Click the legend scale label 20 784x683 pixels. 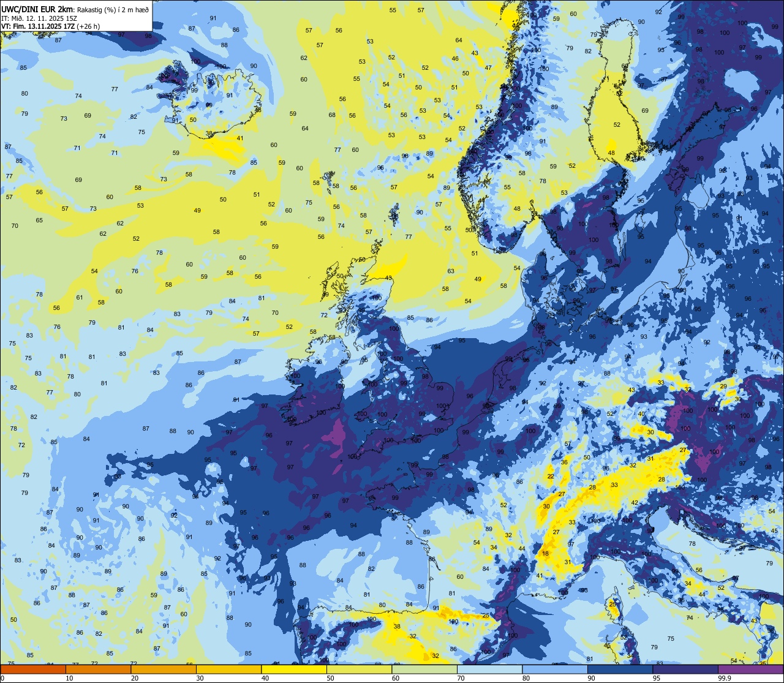135,678
